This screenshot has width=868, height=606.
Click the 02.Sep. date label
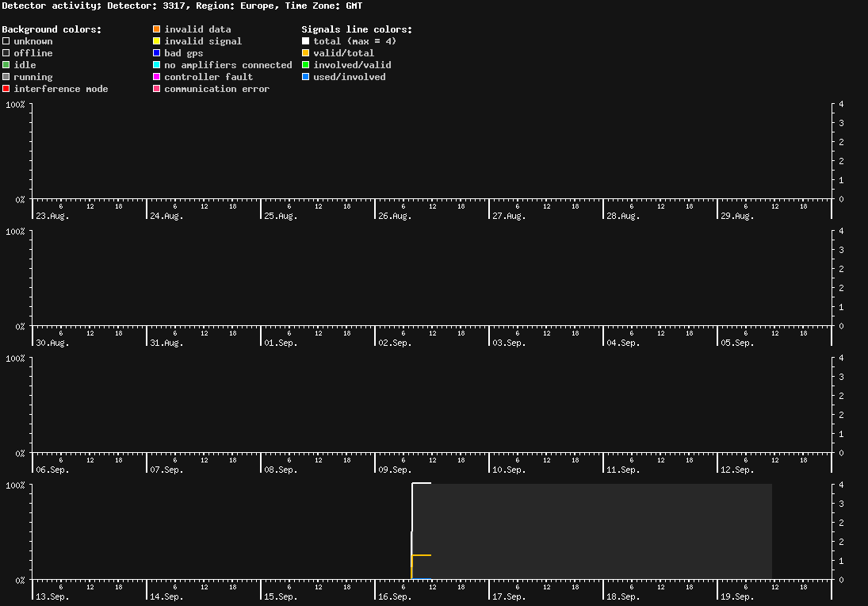pos(395,343)
